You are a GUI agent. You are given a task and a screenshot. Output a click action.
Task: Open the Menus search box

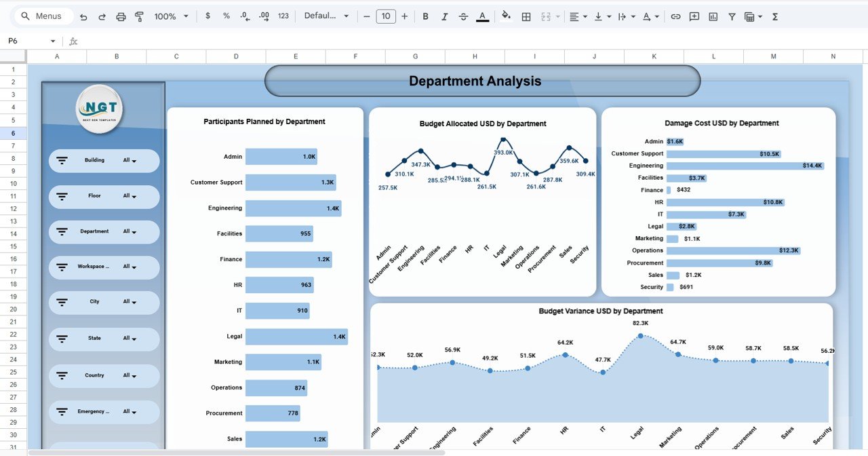click(43, 16)
